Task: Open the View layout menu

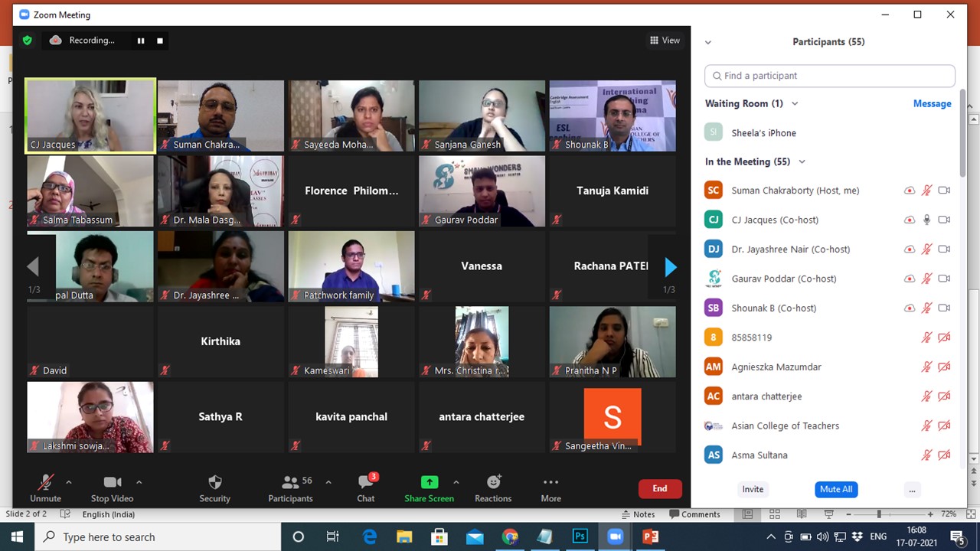Action: click(x=665, y=41)
